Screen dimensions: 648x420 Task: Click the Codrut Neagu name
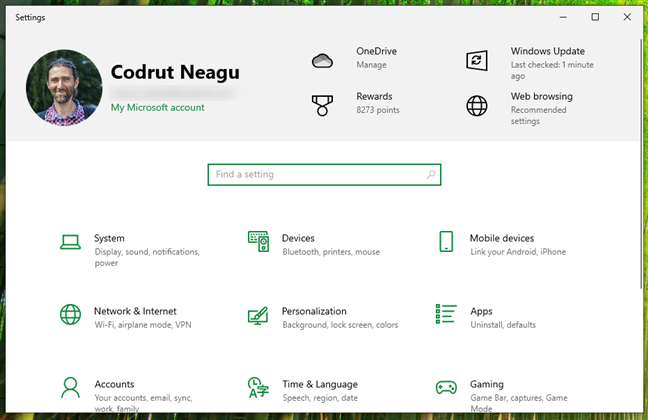point(175,72)
